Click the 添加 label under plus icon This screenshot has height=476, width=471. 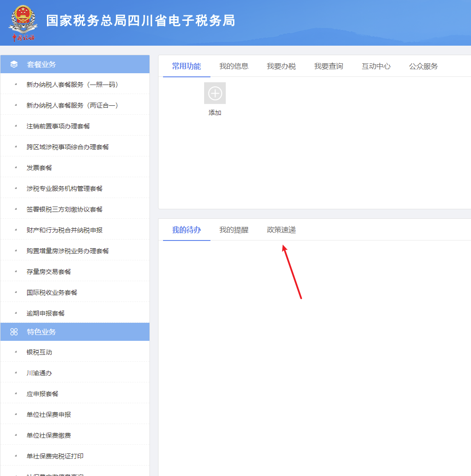[x=215, y=113]
